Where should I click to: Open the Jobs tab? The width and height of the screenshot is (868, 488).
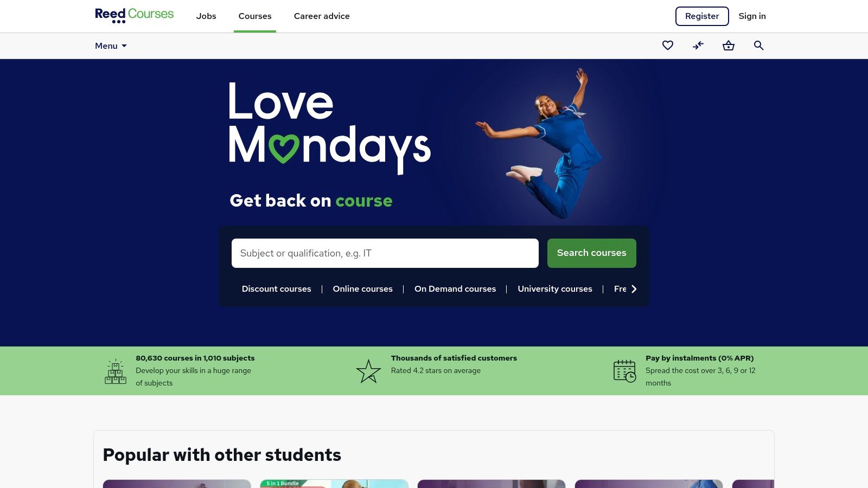click(206, 16)
